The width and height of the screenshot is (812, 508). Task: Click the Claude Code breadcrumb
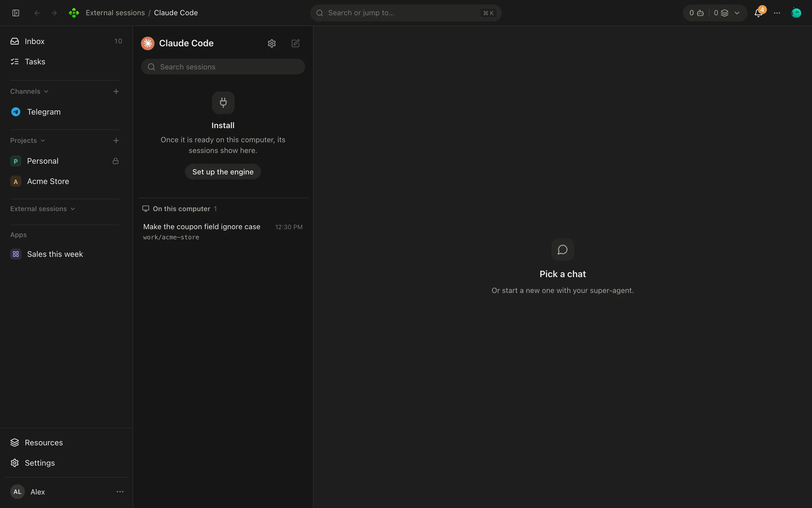pyautogui.click(x=176, y=13)
